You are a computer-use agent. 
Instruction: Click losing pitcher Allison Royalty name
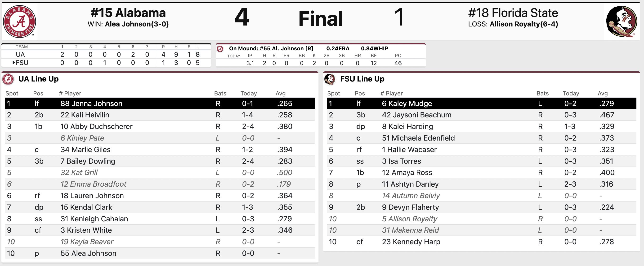pos(523,24)
